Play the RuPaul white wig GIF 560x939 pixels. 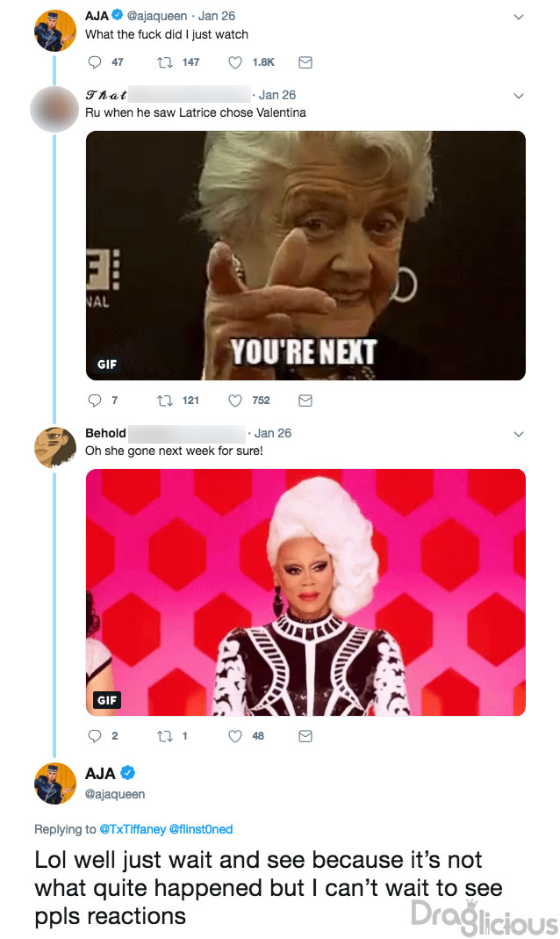click(x=305, y=592)
